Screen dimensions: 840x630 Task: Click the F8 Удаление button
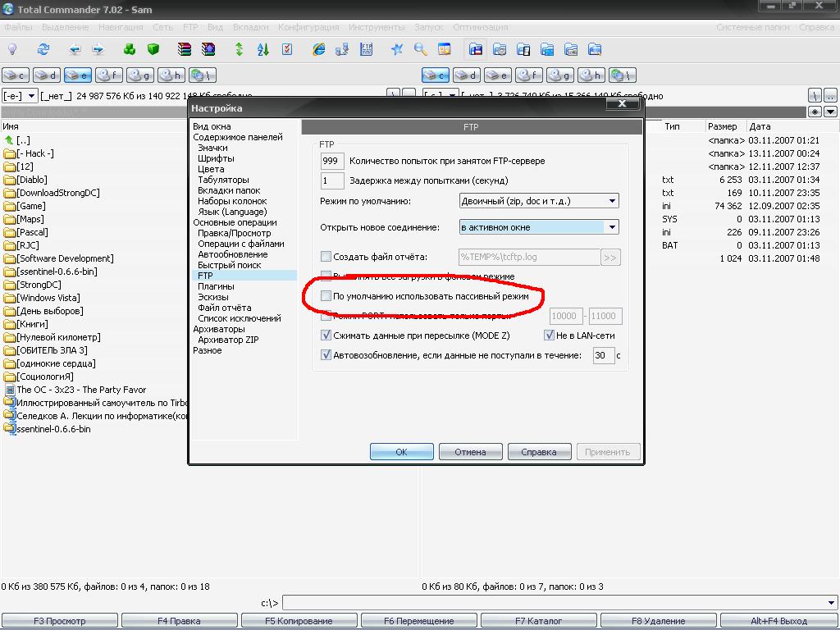659,621
